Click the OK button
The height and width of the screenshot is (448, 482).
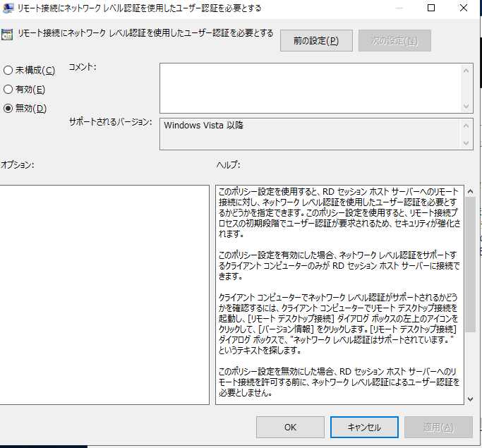point(290,427)
